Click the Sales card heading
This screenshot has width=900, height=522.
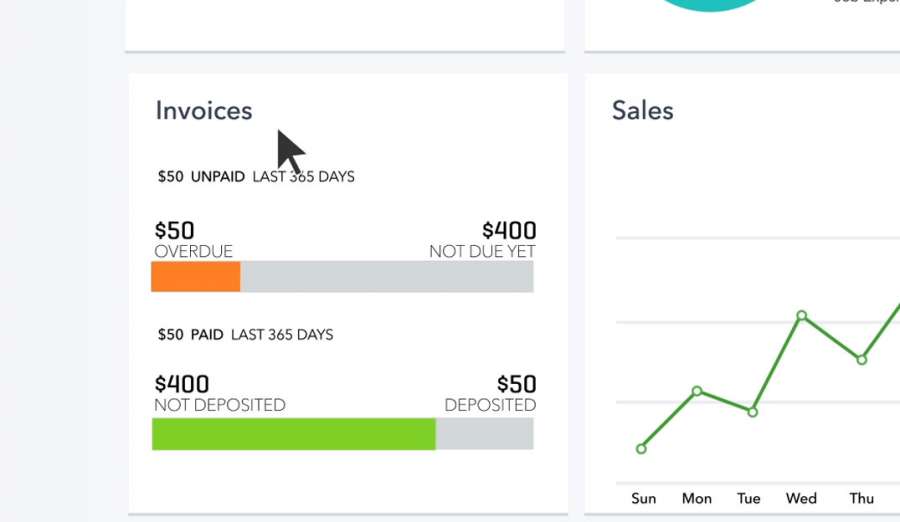pyautogui.click(x=642, y=110)
